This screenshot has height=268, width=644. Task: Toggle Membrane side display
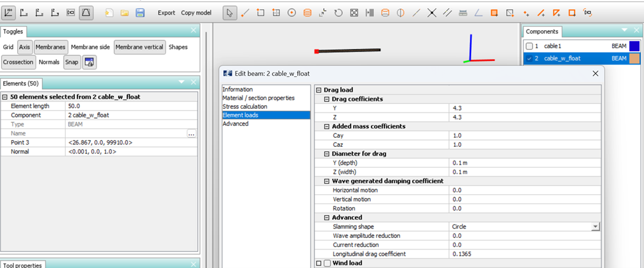[x=90, y=47]
